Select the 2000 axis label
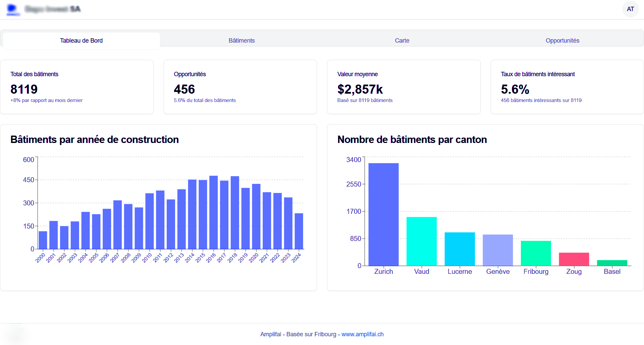The height and width of the screenshot is (345, 644). 40,257
